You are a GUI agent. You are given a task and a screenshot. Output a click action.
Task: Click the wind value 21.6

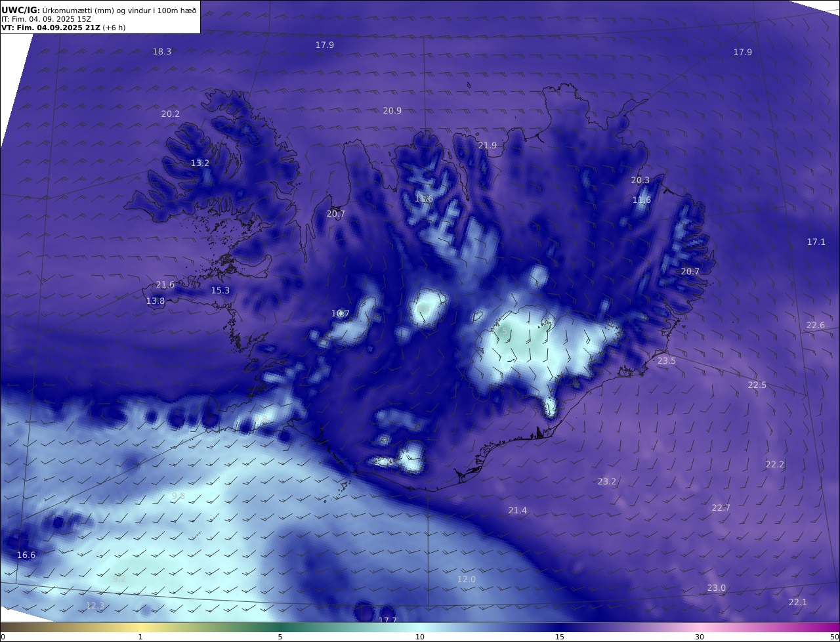[165, 284]
